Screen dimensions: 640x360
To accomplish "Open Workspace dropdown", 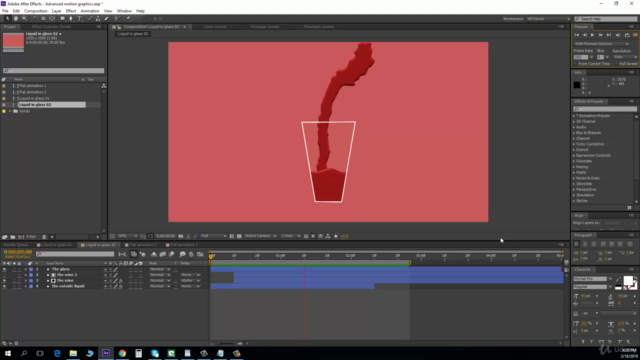I will [548, 19].
